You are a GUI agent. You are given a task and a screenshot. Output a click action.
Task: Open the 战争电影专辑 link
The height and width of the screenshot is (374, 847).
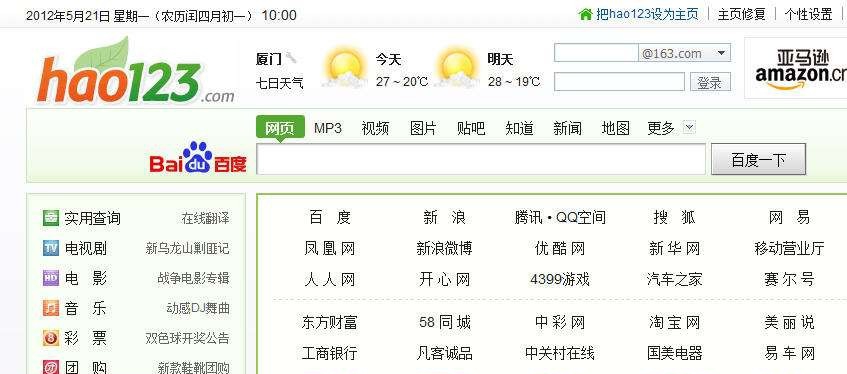[193, 278]
